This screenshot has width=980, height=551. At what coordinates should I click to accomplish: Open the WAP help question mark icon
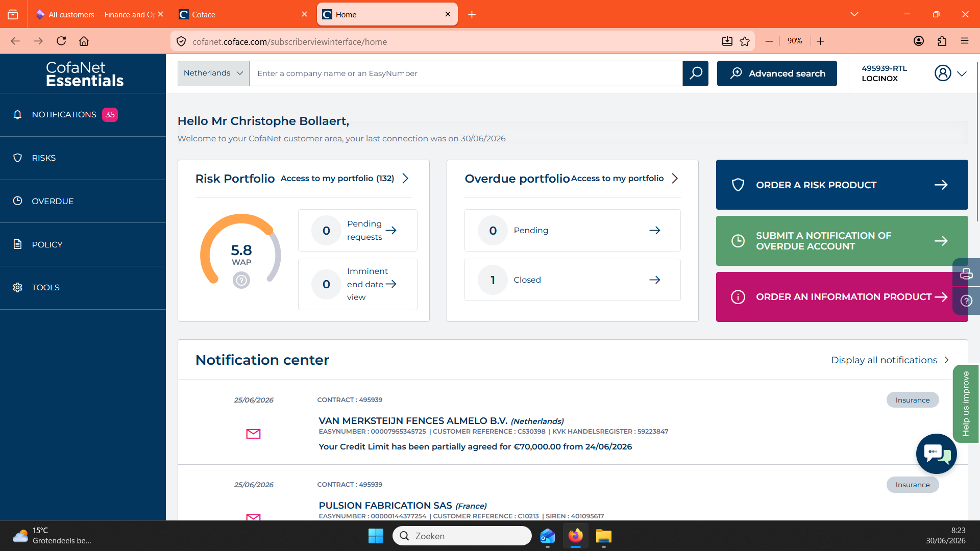[241, 280]
